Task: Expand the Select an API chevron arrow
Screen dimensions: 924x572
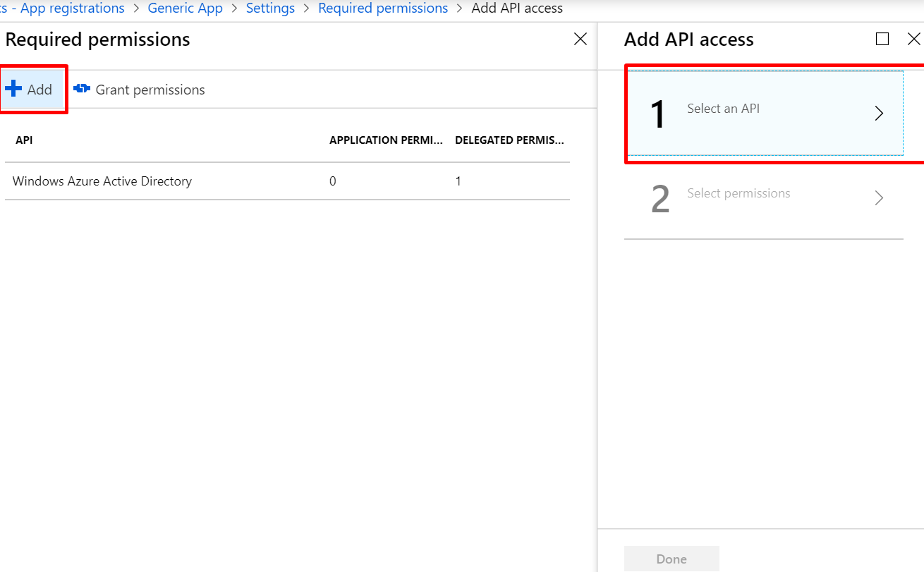Action: [879, 114]
